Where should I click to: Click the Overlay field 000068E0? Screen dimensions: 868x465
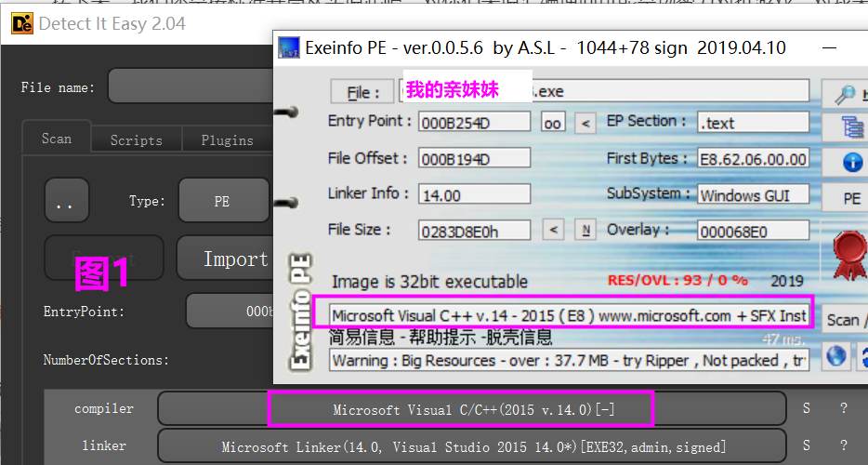(753, 230)
